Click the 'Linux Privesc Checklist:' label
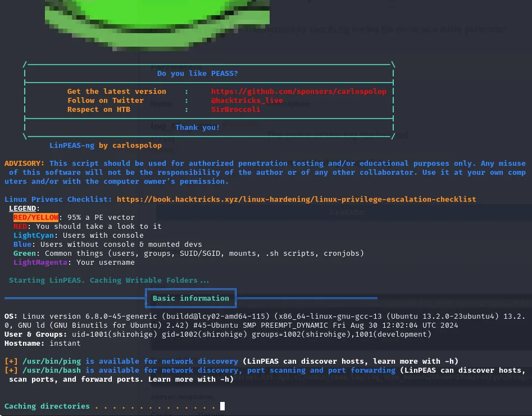 pos(58,200)
